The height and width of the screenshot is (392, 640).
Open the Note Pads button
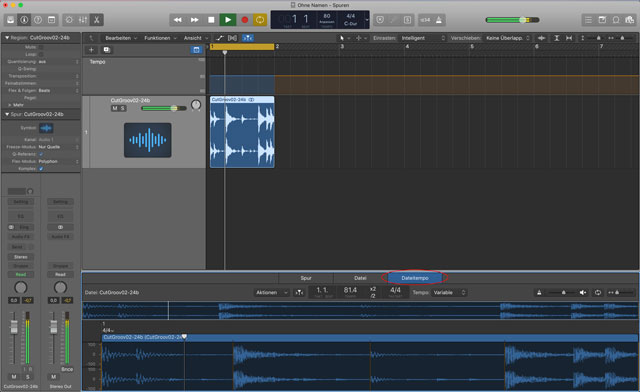point(602,20)
